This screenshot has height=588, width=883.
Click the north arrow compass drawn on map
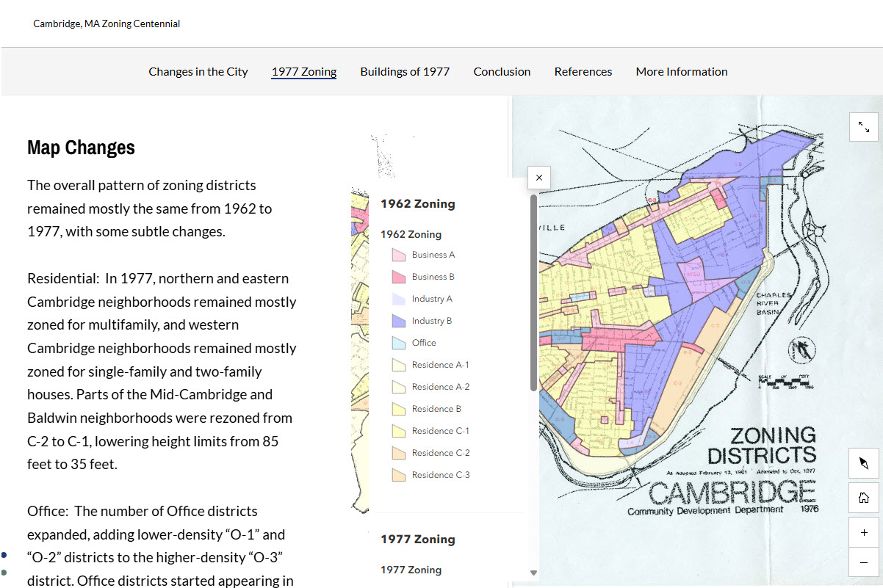pyautogui.click(x=802, y=352)
